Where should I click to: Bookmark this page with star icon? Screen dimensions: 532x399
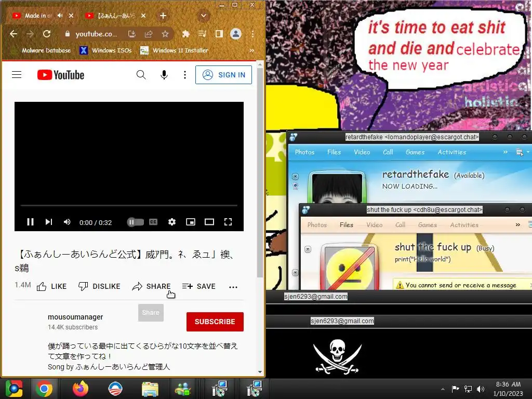[x=165, y=34]
